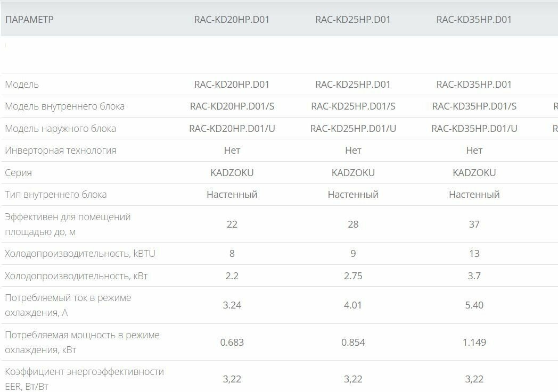Click EER 3,22 in the RAC-KD35HP.D01 column
The height and width of the screenshot is (392, 558).
coord(474,379)
